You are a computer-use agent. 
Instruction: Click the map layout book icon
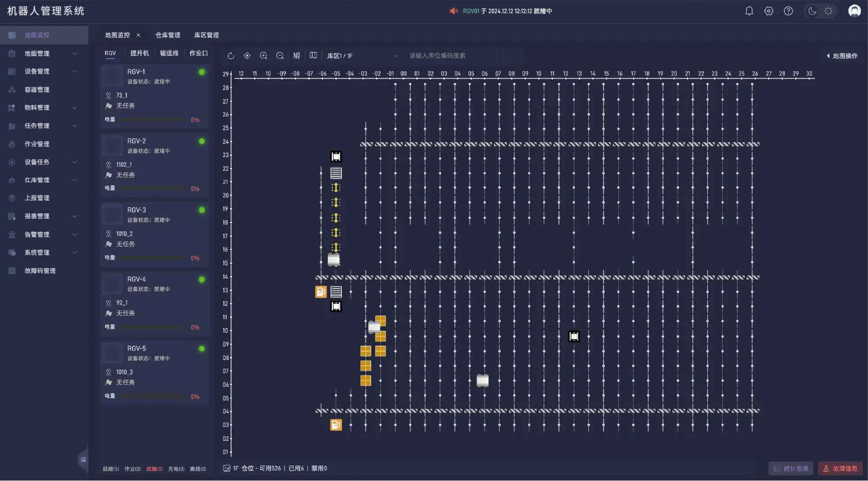pos(314,56)
